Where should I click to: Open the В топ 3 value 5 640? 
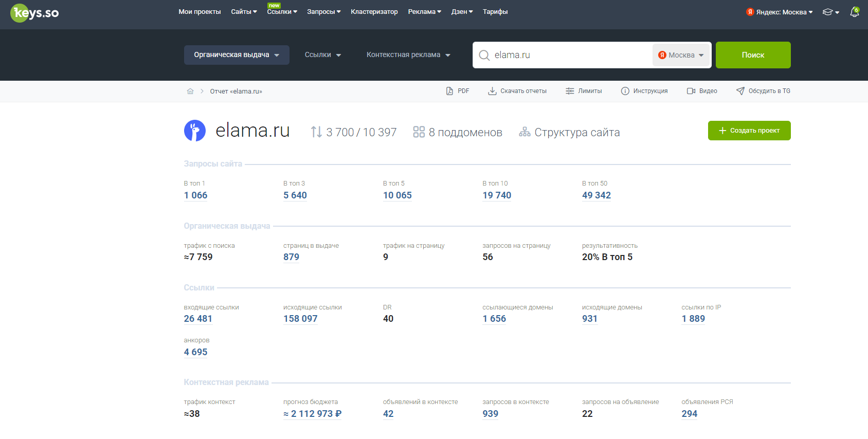click(295, 195)
